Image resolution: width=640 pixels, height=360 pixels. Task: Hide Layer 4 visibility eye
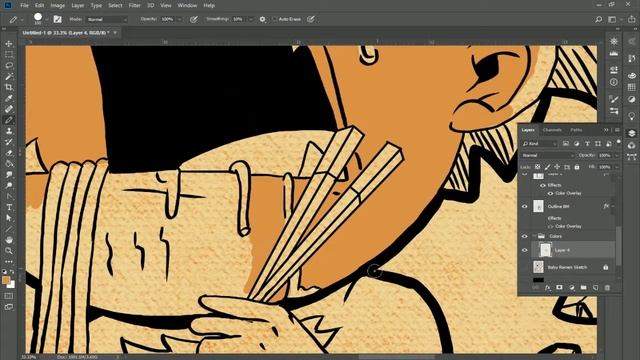pyautogui.click(x=525, y=250)
